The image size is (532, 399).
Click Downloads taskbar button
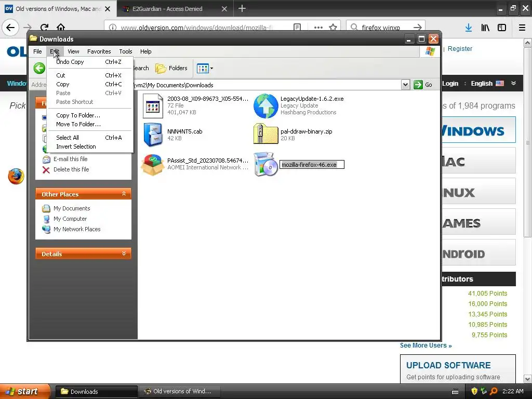pyautogui.click(x=96, y=392)
